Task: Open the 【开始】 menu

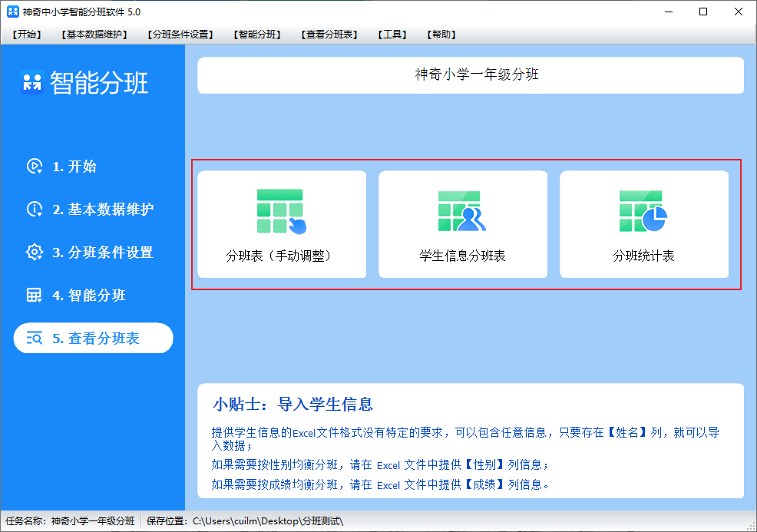Action: [x=27, y=35]
